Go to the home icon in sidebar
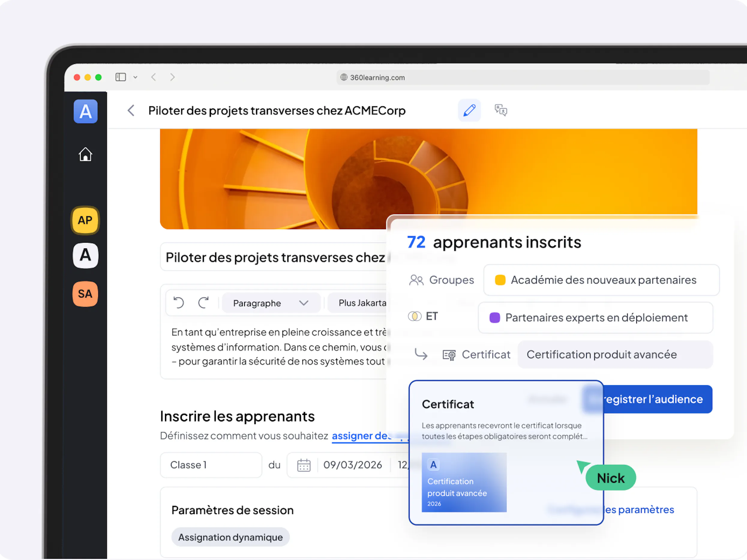This screenshot has height=560, width=747. [x=85, y=154]
